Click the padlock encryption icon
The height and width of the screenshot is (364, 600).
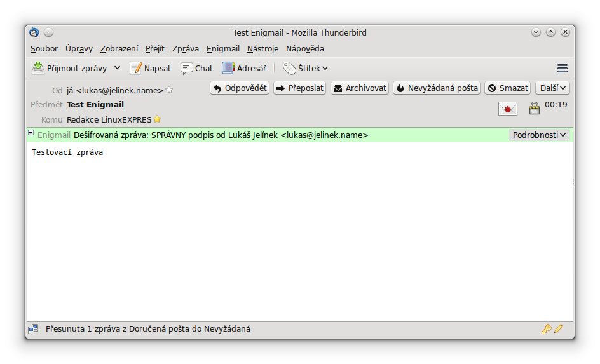[534, 108]
